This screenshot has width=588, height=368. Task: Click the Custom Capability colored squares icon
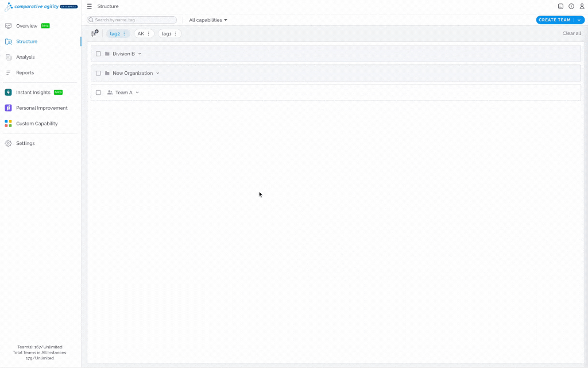(8, 124)
